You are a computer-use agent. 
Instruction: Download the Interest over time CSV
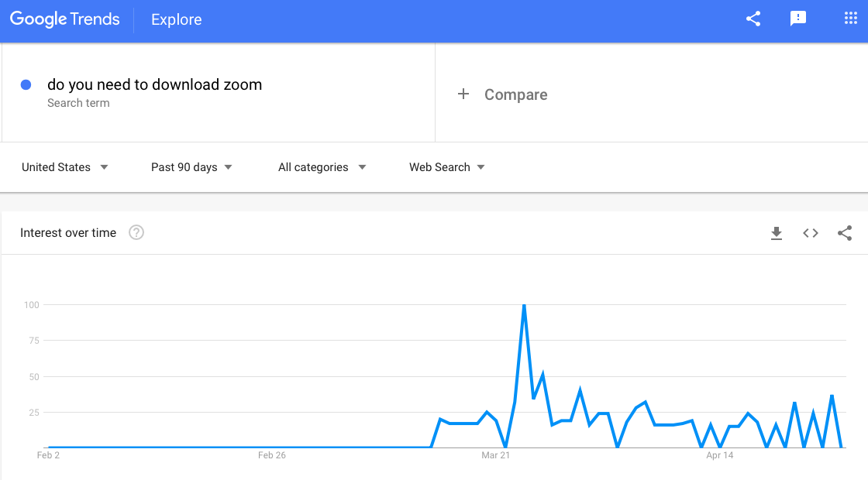click(x=777, y=233)
